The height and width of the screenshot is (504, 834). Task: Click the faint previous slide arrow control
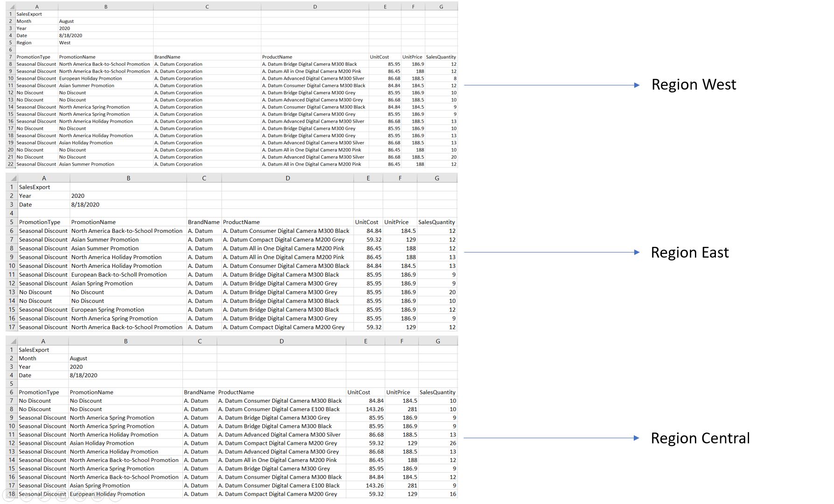pyautogui.click(x=9, y=495)
